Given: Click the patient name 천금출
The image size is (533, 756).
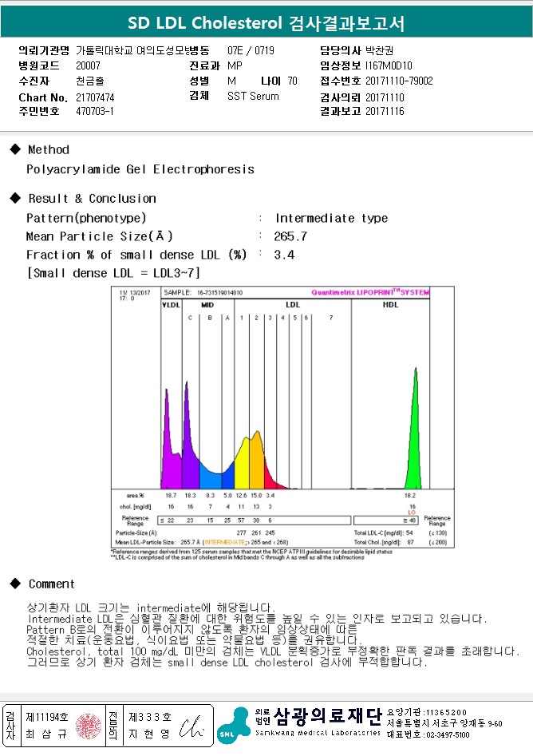Looking at the screenshot, I should (89, 81).
